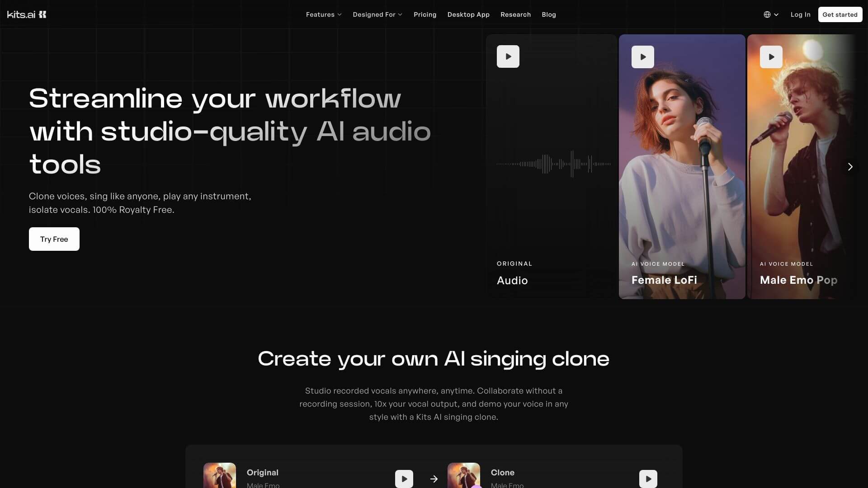Play the Female LoFi voice model
The height and width of the screenshot is (488, 868).
click(x=642, y=56)
